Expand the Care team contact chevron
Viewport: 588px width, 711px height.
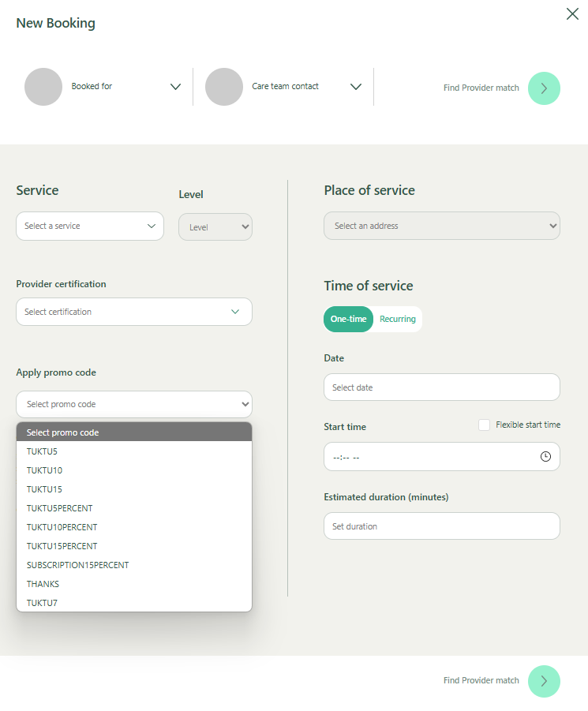point(355,87)
